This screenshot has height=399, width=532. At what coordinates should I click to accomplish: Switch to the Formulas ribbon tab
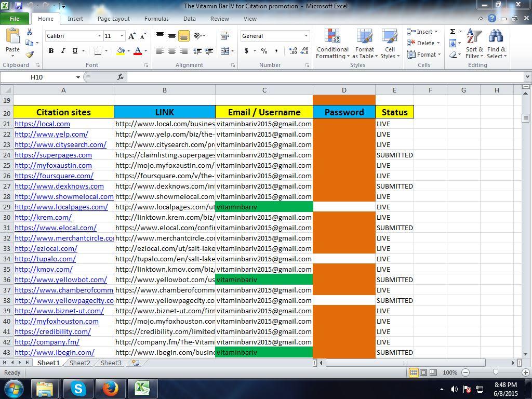156,19
